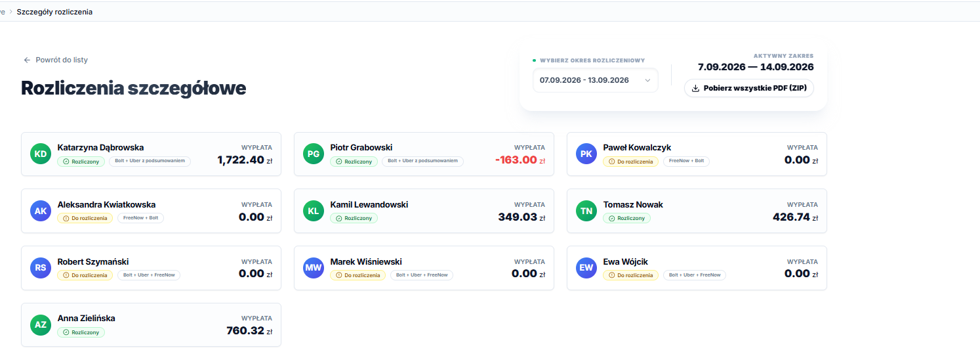The image size is (980, 354).
Task: Click the FreeNow + Bolt tag for Paweł Kowalczyk
Action: (x=686, y=162)
